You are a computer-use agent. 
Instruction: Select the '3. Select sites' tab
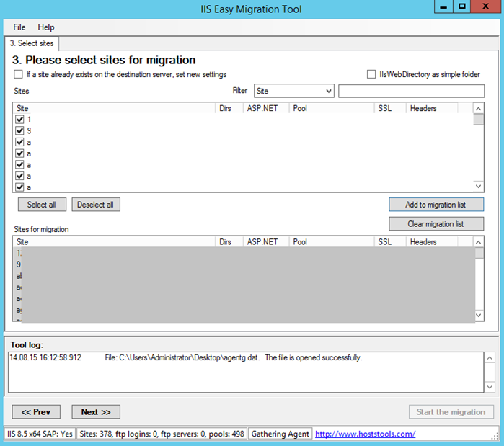coord(32,43)
